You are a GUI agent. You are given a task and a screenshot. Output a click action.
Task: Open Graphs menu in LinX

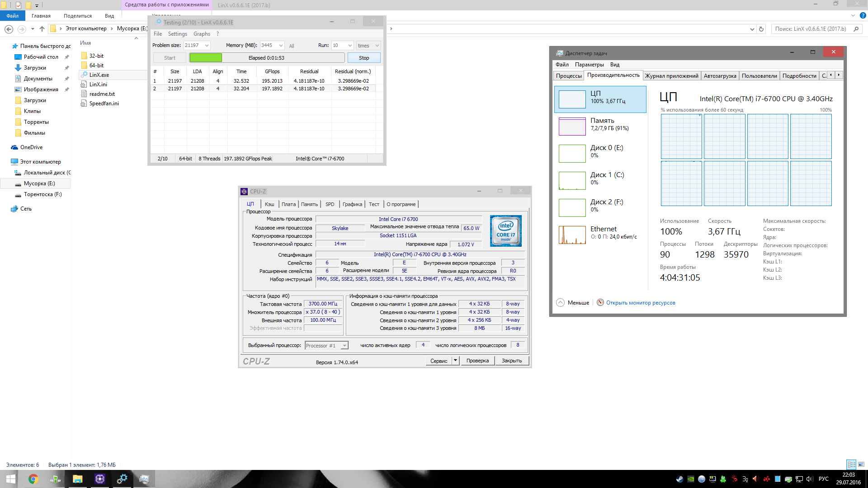tap(202, 34)
